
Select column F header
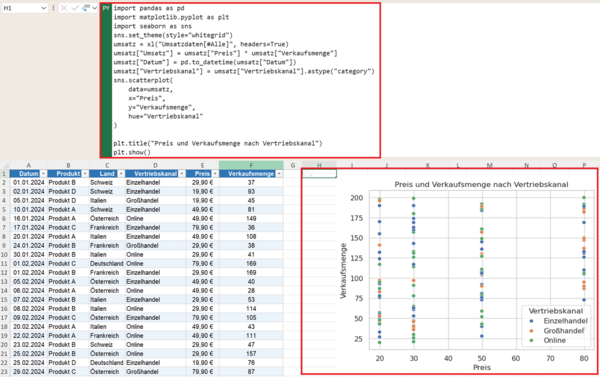pos(251,165)
